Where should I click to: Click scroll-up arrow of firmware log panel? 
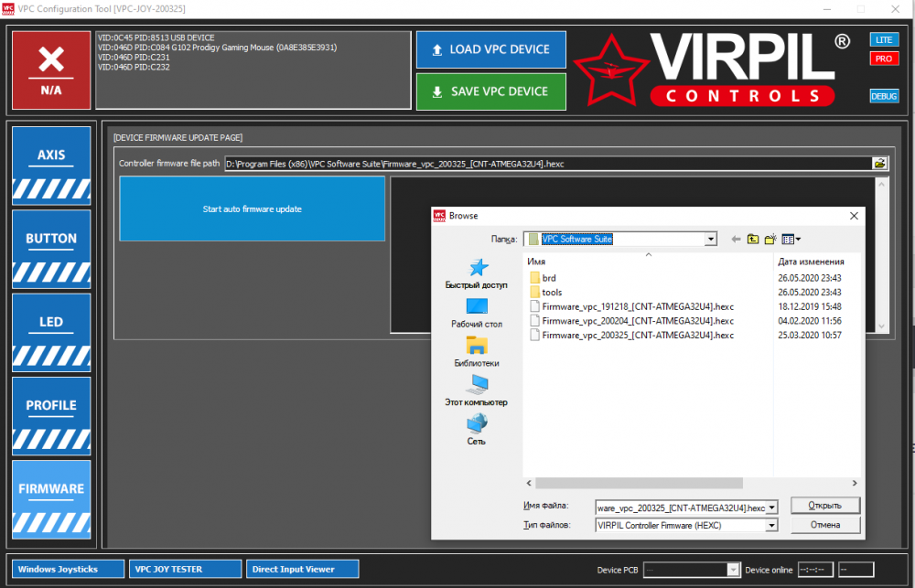pos(881,185)
